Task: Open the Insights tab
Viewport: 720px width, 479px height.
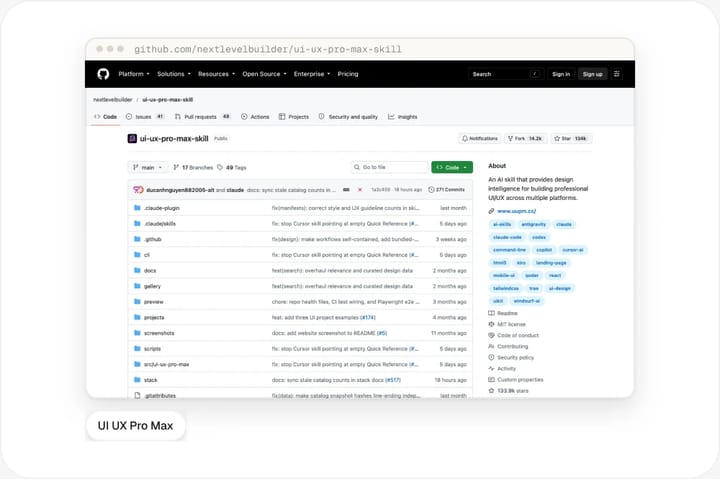Action: (x=403, y=117)
